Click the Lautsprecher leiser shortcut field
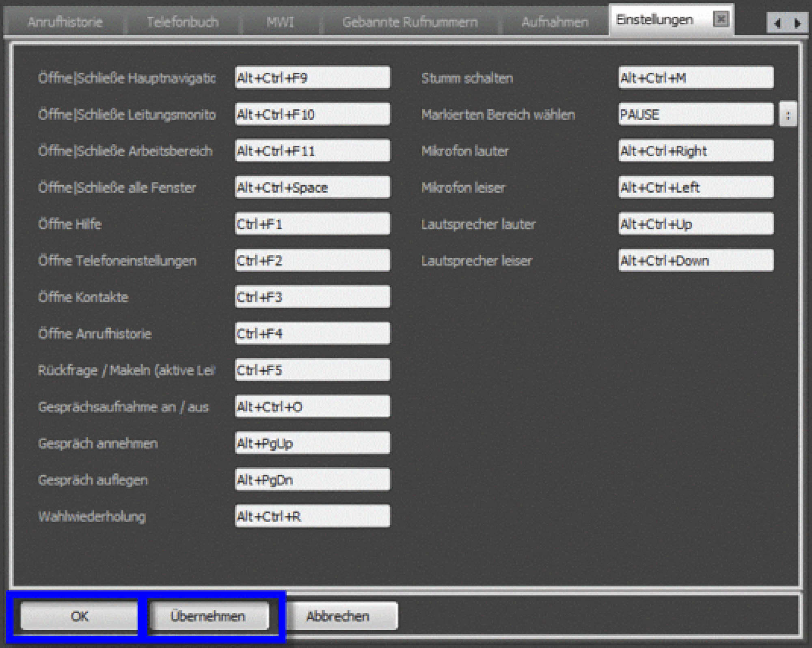812x648 pixels. click(696, 261)
